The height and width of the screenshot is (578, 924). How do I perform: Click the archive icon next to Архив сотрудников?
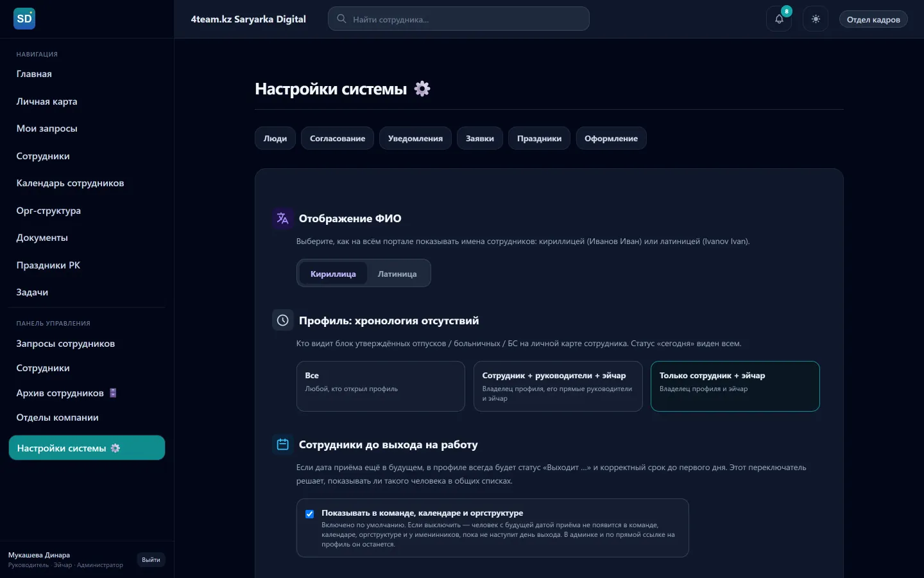(x=113, y=393)
